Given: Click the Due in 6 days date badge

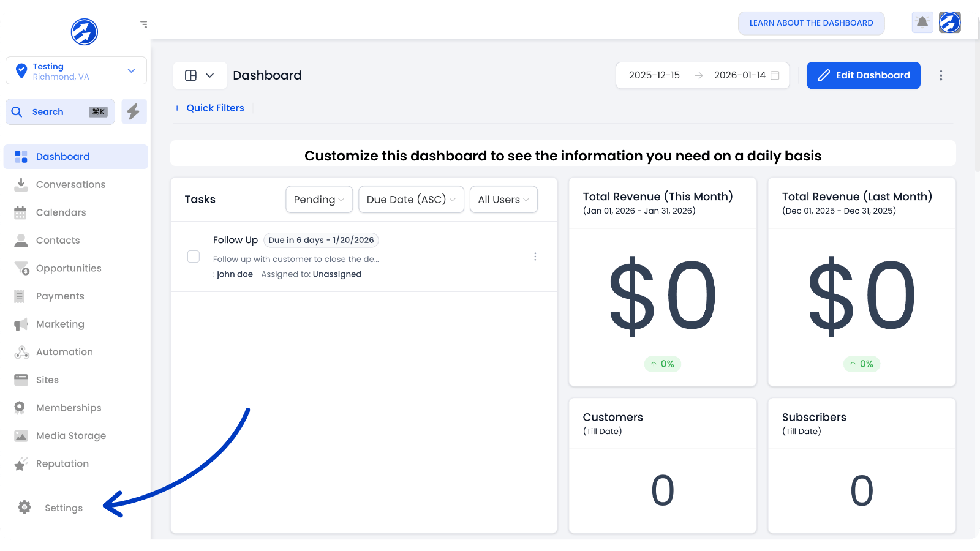Looking at the screenshot, I should [321, 240].
